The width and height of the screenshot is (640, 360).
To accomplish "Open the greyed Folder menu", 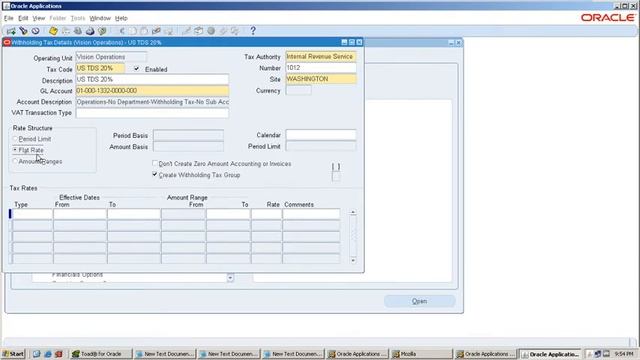I will pos(58,18).
